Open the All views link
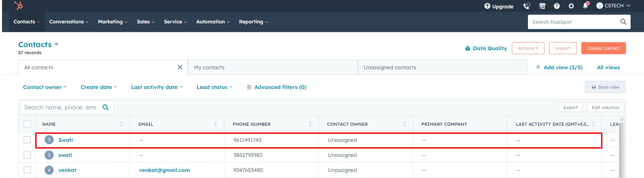The height and width of the screenshot is (178, 644). (x=608, y=67)
